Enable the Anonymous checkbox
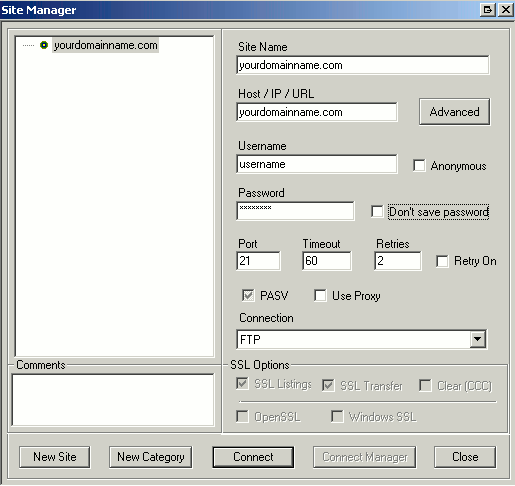The height and width of the screenshot is (486, 515). point(419,165)
